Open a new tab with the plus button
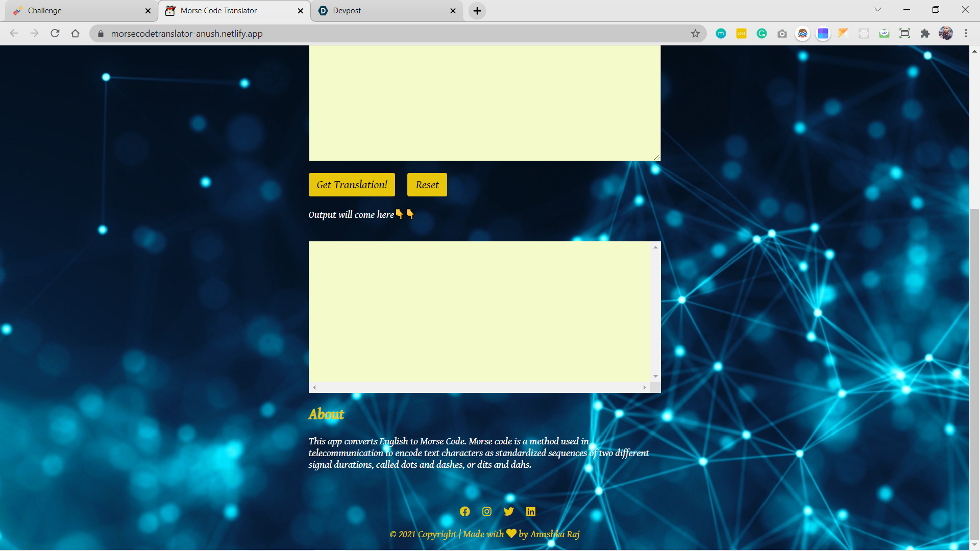The image size is (980, 551). [476, 10]
